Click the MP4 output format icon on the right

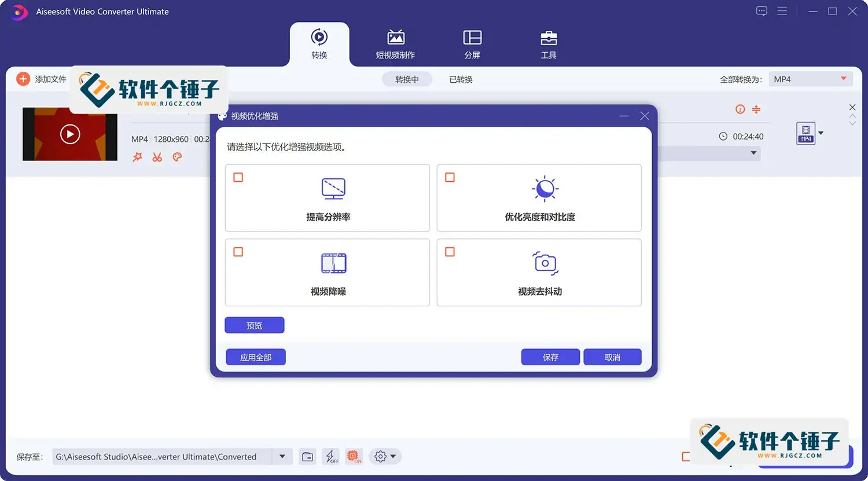(806, 133)
